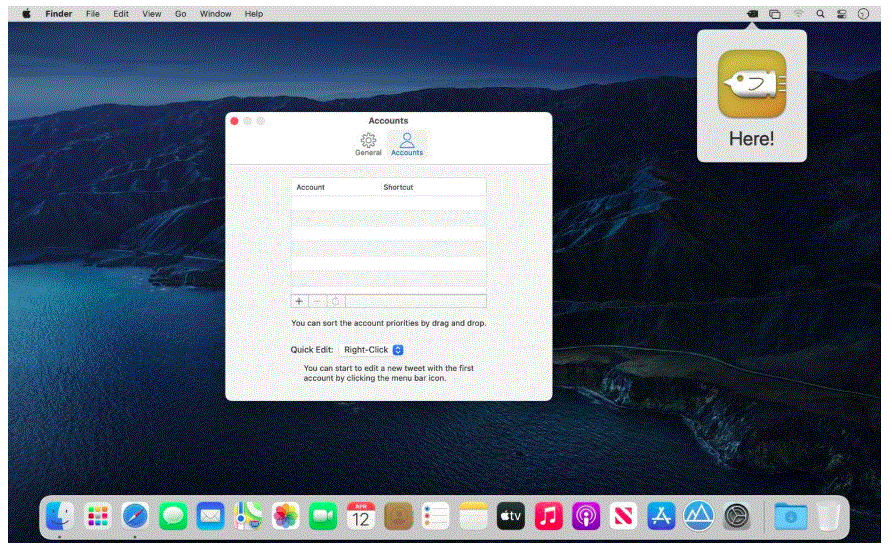Select the Accounts preferences tab
Screen dimensions: 892x555
[407, 144]
